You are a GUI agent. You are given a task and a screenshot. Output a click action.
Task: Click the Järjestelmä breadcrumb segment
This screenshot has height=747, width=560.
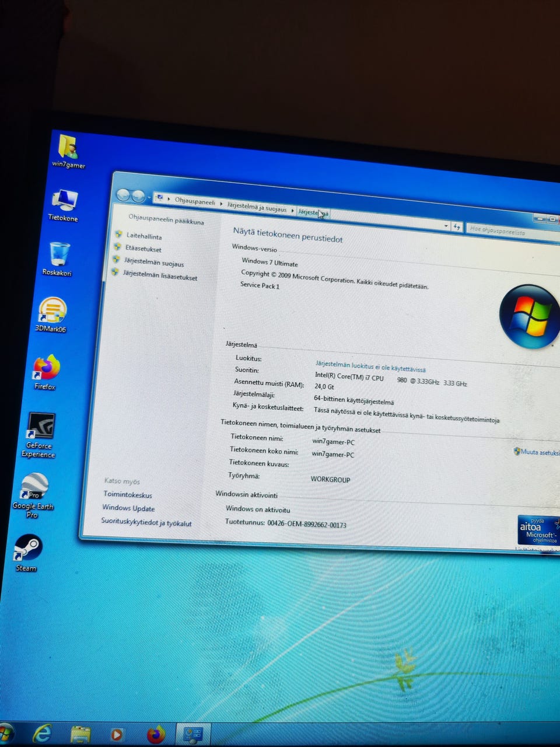[x=313, y=212]
